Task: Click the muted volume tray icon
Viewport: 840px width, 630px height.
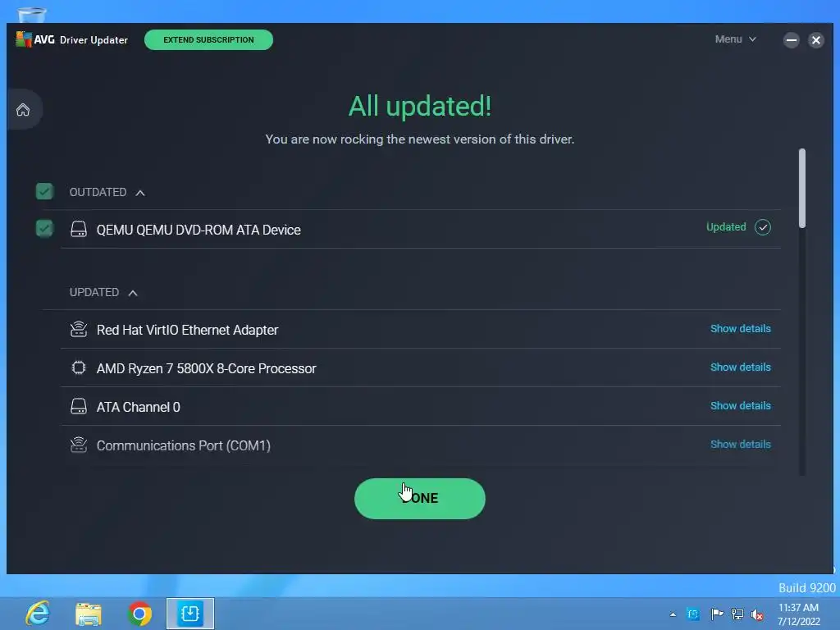Action: click(757, 614)
